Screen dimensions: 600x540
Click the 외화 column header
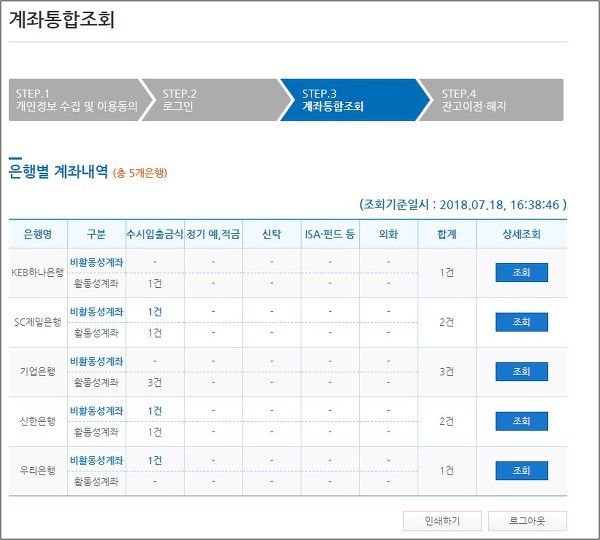[388, 234]
